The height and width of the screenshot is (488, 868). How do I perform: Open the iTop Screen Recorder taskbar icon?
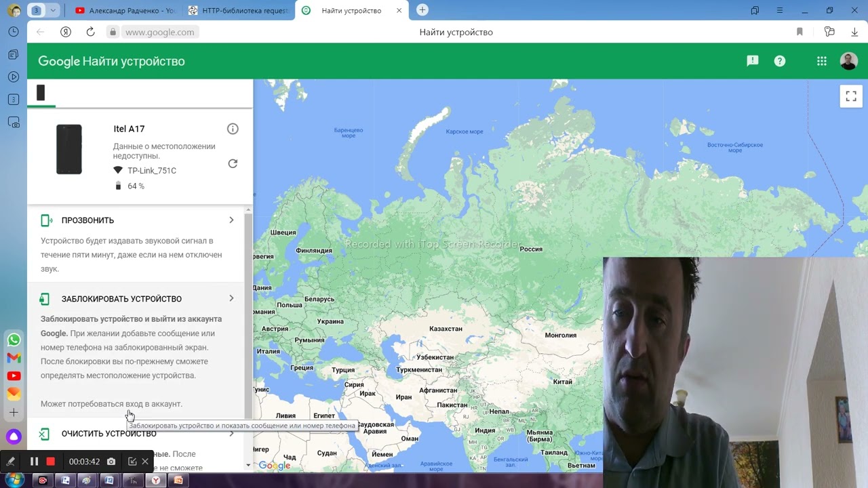[43, 481]
